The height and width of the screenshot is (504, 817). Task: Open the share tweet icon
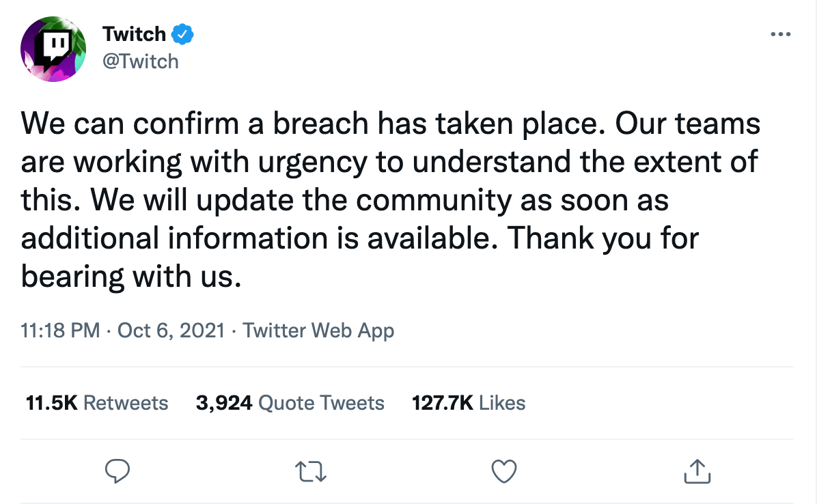(x=697, y=471)
